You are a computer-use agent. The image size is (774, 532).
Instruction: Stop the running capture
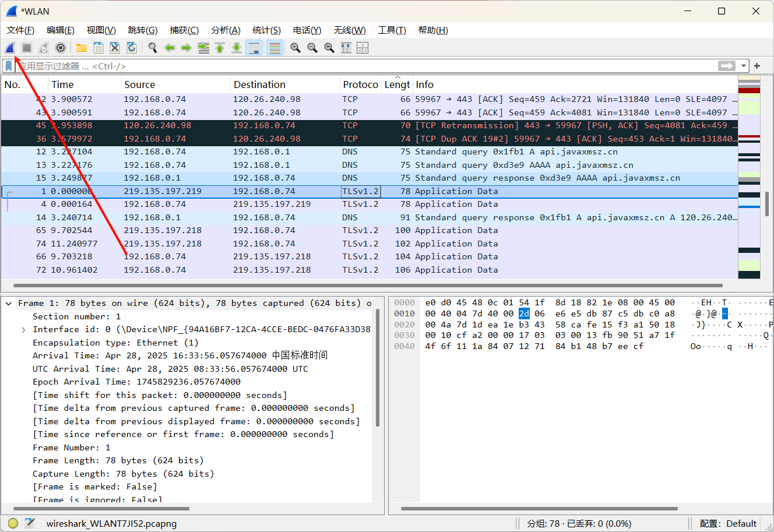(27, 48)
